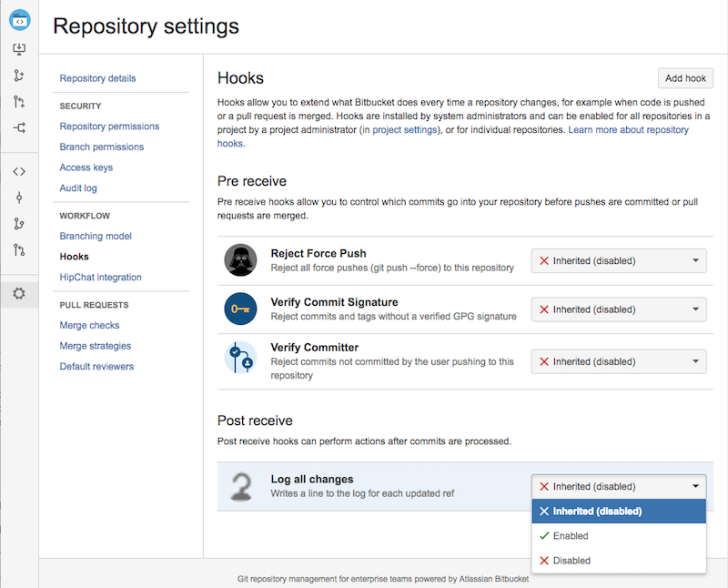Open Merge checks settings
Viewport: 728px width, 588px height.
click(89, 326)
